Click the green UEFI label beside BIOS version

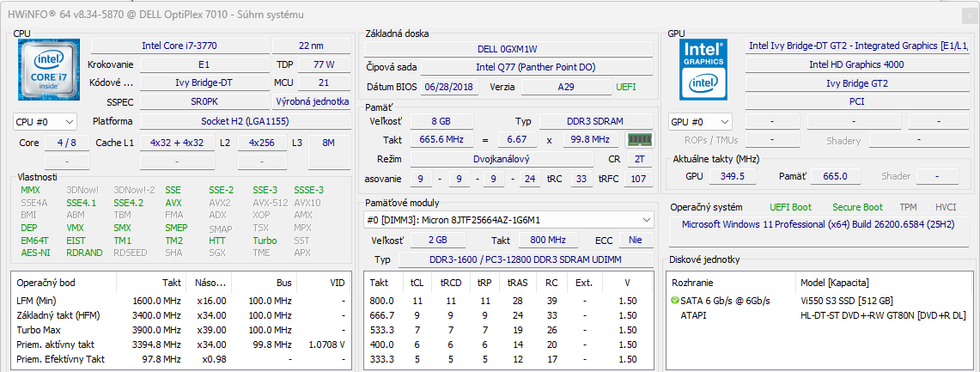point(626,87)
